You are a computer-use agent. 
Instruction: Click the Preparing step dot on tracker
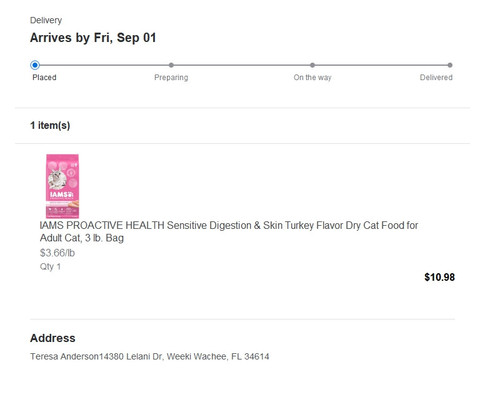171,65
